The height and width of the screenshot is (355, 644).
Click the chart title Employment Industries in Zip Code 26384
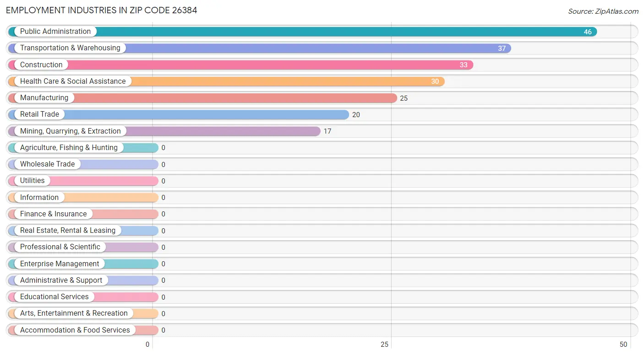(102, 10)
